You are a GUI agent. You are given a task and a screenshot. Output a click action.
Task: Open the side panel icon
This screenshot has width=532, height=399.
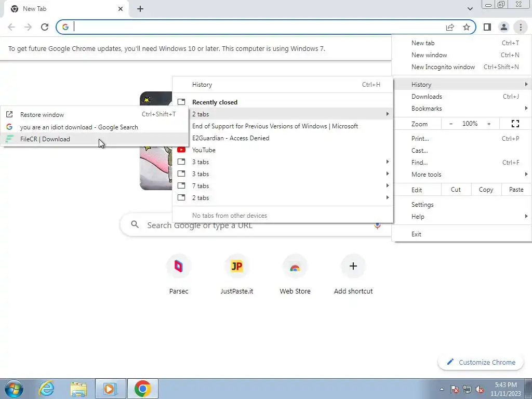[487, 27]
